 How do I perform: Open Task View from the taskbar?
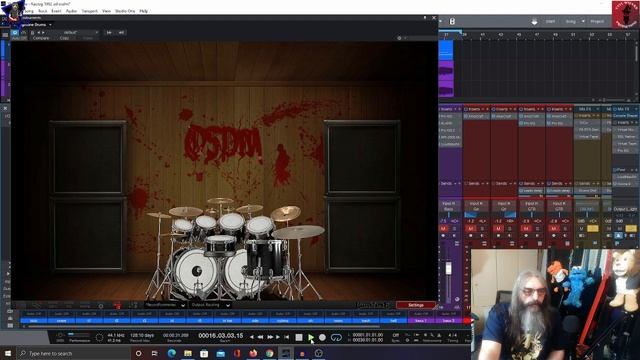[155, 353]
